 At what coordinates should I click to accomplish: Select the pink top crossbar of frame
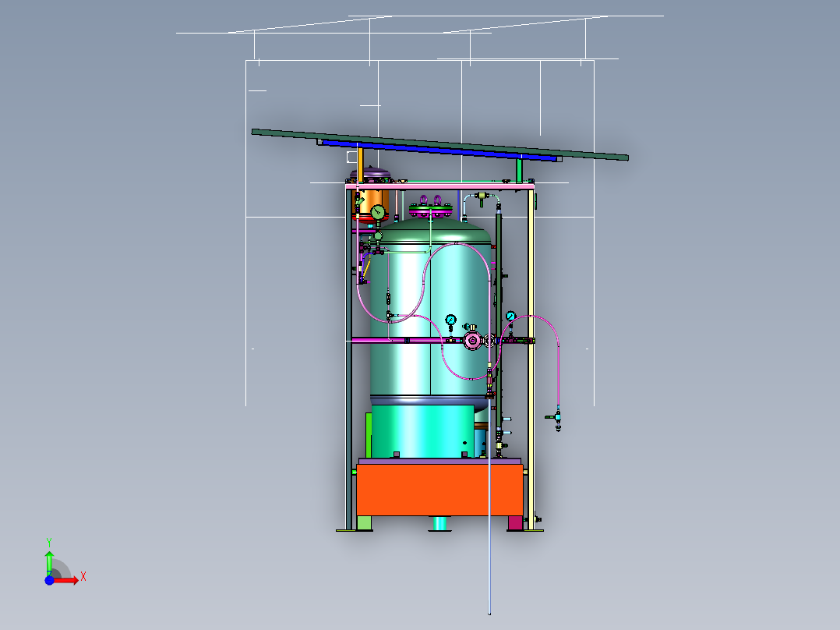(439, 186)
